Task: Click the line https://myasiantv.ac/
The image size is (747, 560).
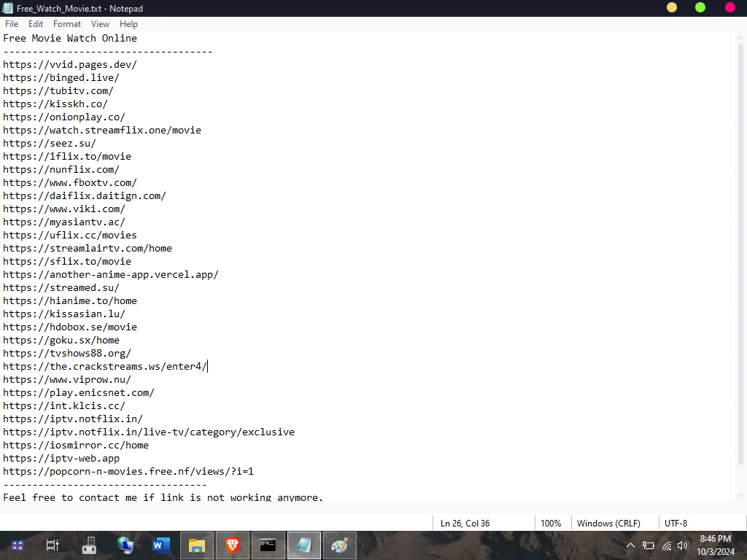Action: tap(64, 222)
